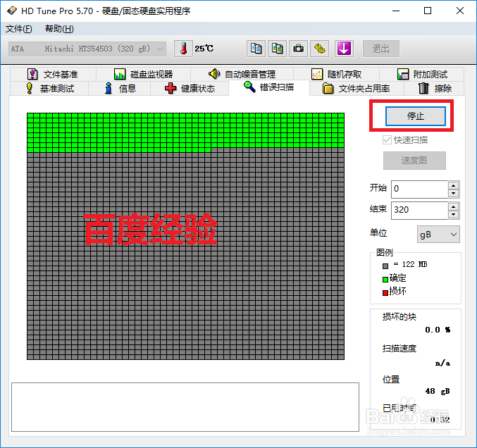Open the 单位 gB unit dropdown

438,234
